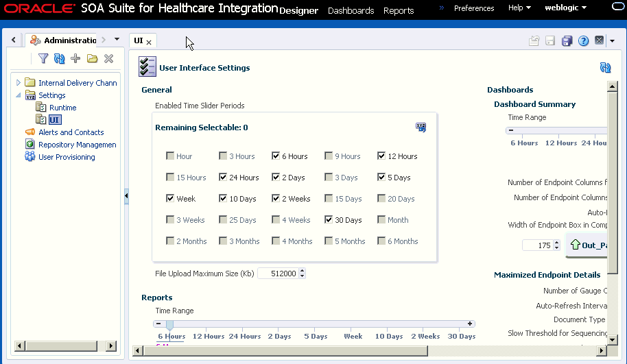
Task: Enable the Hour checkbox
Action: [x=170, y=156]
